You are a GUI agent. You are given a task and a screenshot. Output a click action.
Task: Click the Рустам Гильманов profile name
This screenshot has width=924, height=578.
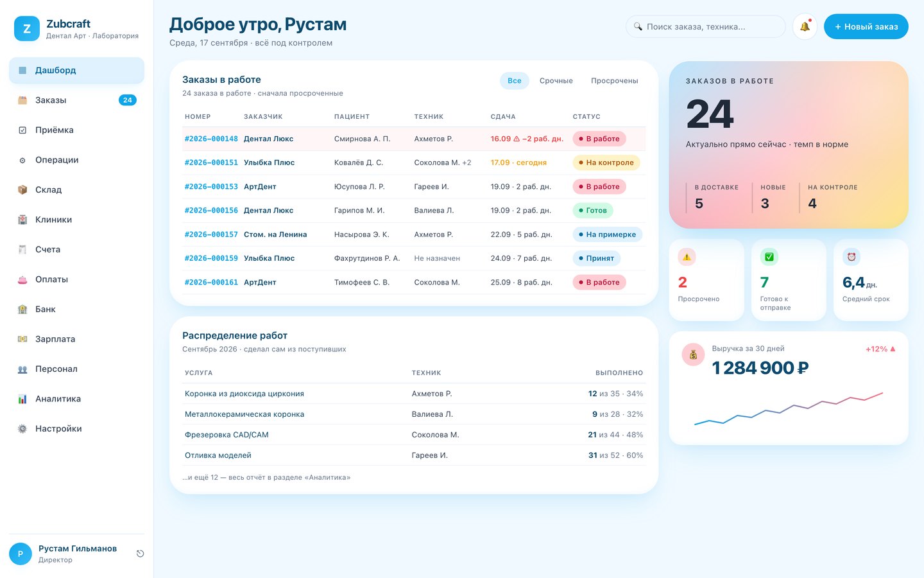[x=78, y=548]
